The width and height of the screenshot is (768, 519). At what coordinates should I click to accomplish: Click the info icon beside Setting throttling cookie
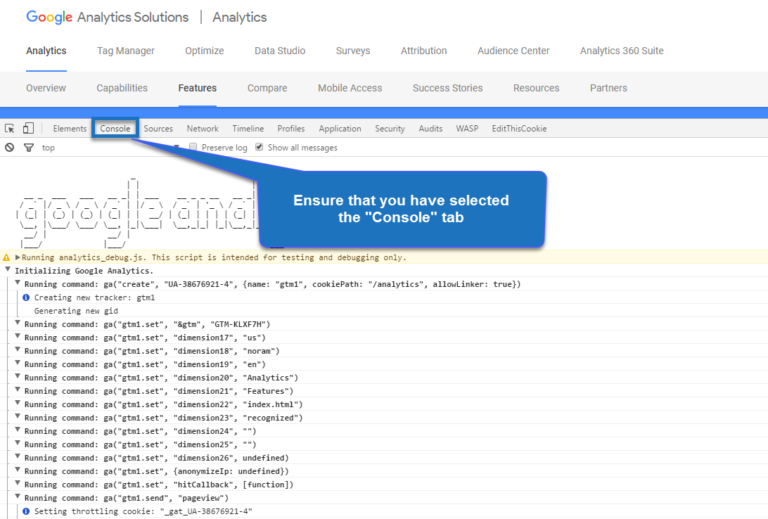pos(26,511)
